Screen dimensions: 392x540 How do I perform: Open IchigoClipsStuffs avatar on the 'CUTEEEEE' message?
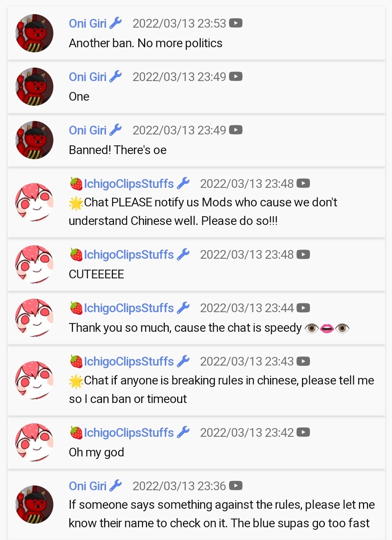[34, 264]
